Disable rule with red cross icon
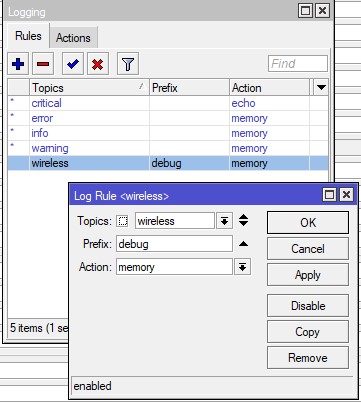 point(97,64)
